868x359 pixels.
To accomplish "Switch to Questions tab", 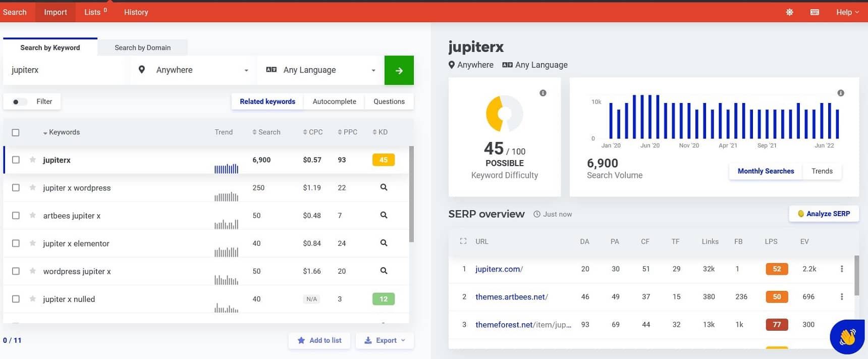I will tap(389, 101).
